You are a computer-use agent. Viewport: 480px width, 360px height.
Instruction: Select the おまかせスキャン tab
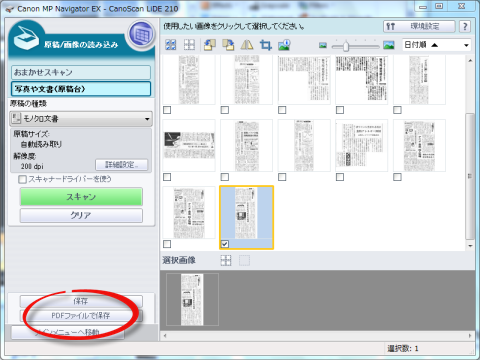(x=81, y=72)
